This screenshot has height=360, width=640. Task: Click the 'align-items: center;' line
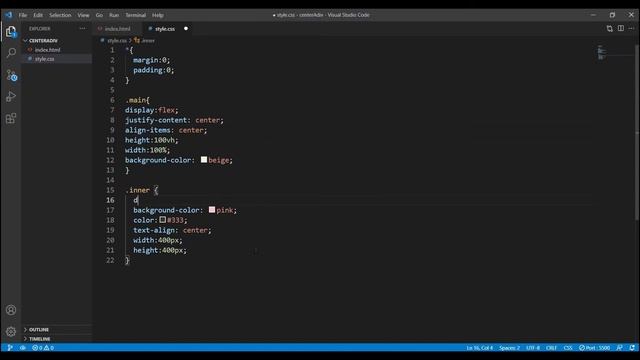[x=166, y=130]
